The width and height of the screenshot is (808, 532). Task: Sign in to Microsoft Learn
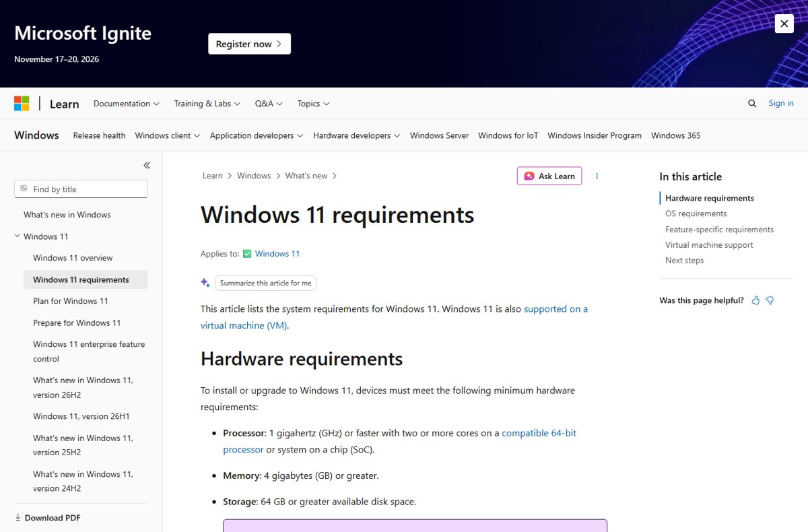[x=781, y=103]
